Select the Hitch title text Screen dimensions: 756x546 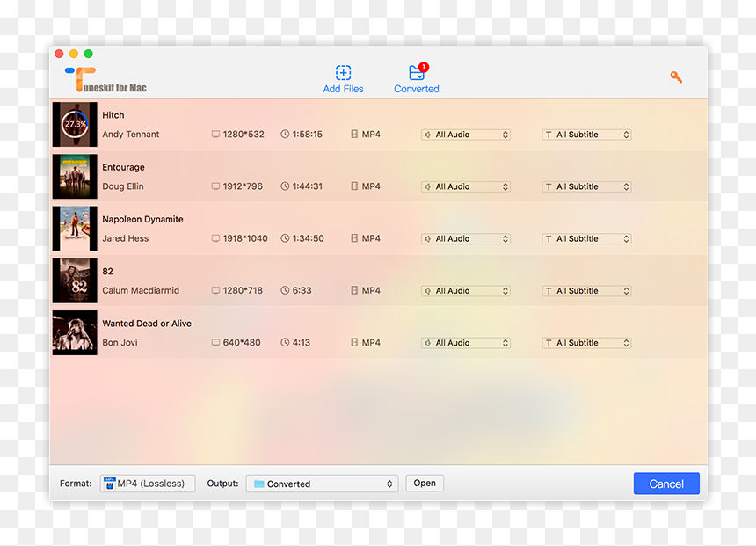coord(113,115)
